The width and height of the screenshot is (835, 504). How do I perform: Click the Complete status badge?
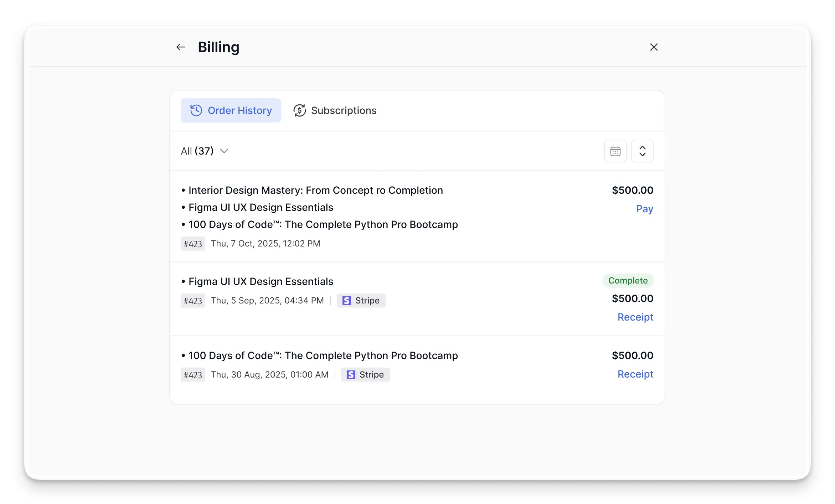coord(628,281)
